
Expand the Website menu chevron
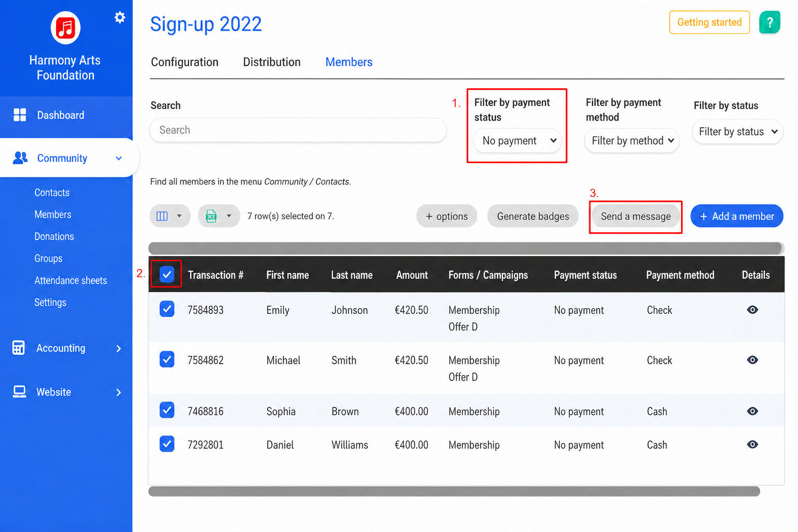click(119, 392)
